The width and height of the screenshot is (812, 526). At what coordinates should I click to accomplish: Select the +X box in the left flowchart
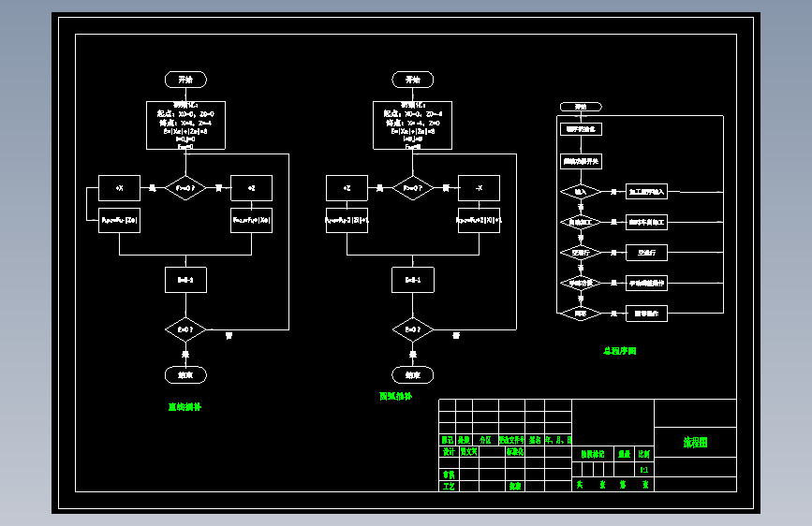pyautogui.click(x=119, y=188)
